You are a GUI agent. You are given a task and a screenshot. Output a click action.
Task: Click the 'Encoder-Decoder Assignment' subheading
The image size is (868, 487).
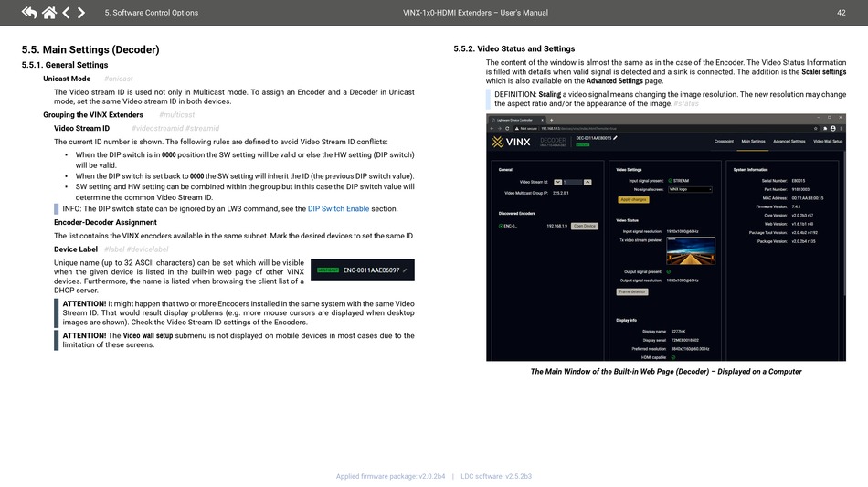(x=105, y=222)
